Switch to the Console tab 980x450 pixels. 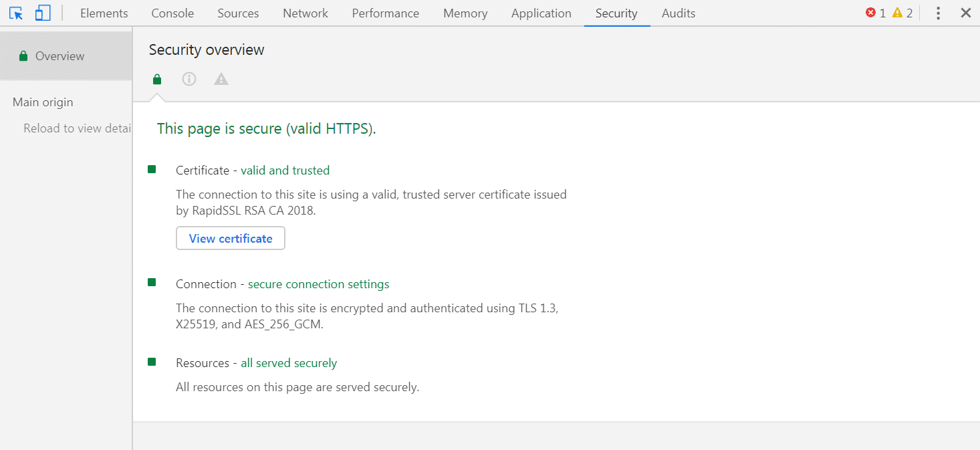pyautogui.click(x=172, y=13)
